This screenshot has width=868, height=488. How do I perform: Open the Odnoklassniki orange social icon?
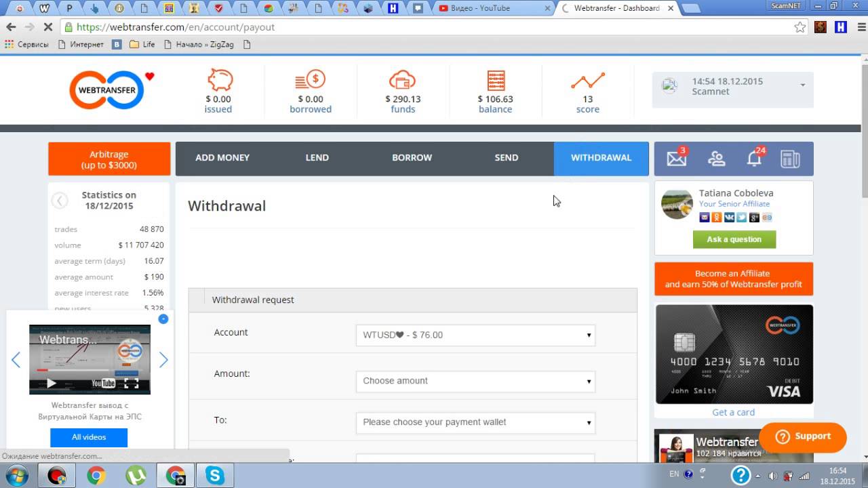[717, 218]
